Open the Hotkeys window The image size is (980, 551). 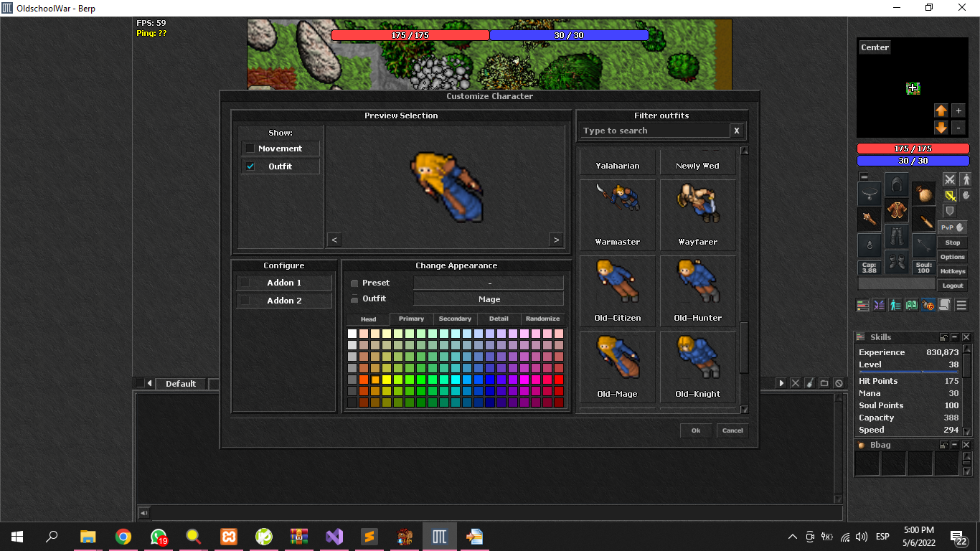tap(953, 271)
